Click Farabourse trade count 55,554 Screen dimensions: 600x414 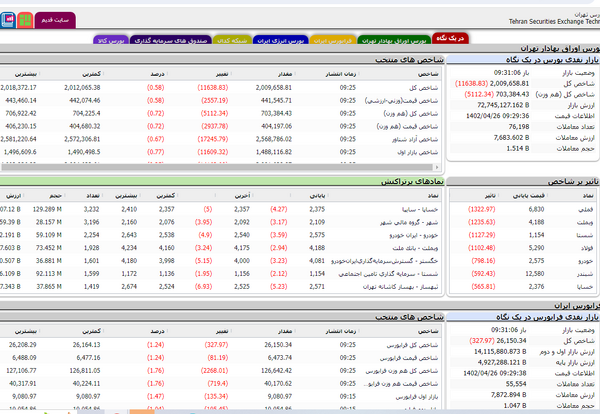516,384
